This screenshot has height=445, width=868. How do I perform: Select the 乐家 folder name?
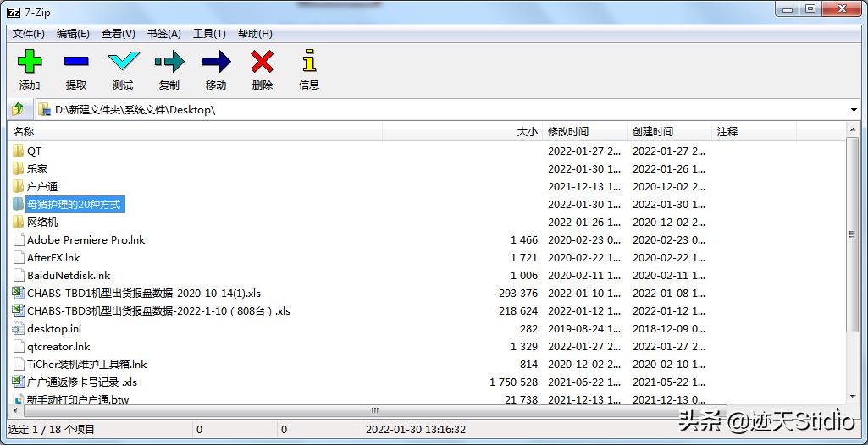(37, 168)
